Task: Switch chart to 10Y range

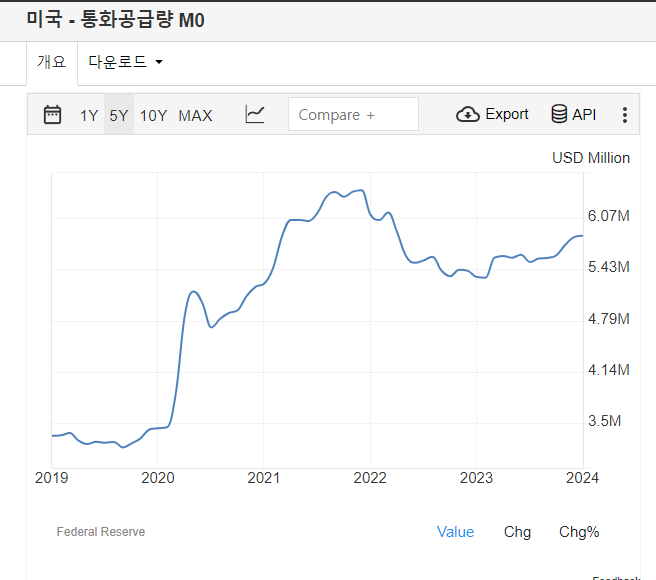Action: point(154,115)
